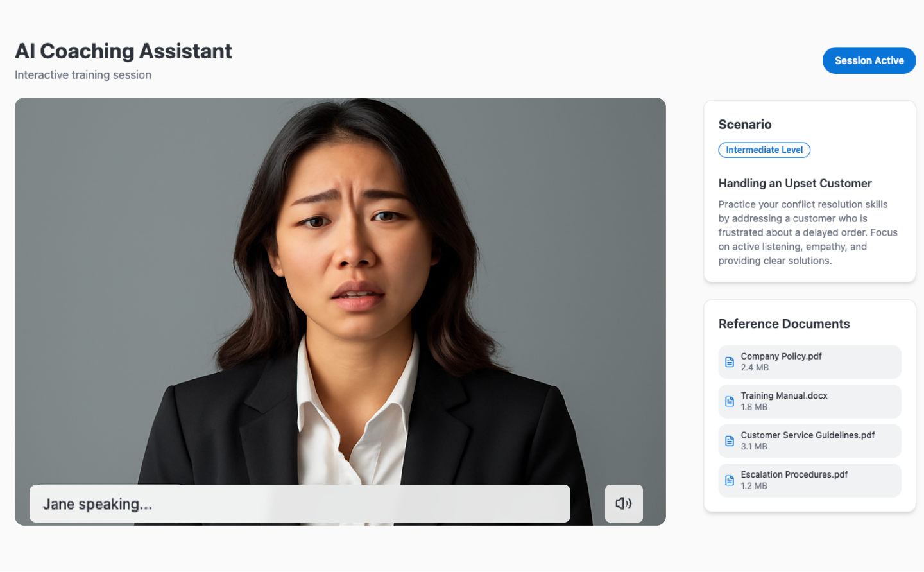Select the "Handling an Upset Customer" title
The image size is (924, 572).
click(x=794, y=184)
